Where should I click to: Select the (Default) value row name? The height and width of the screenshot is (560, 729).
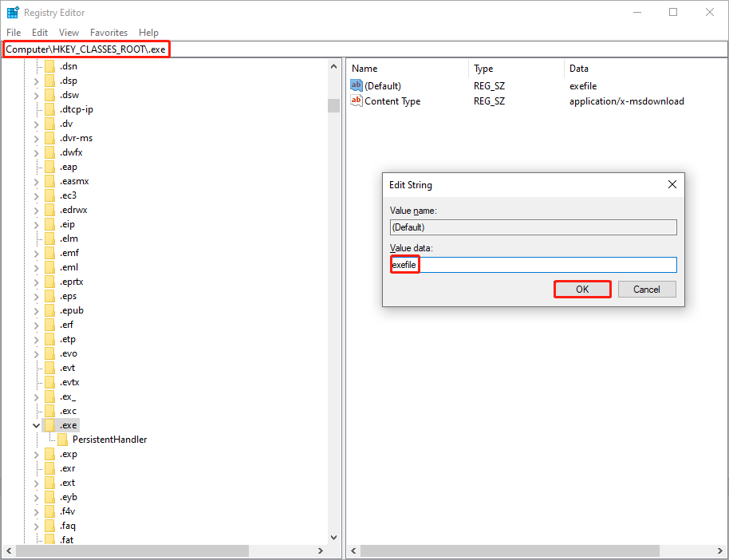383,86
